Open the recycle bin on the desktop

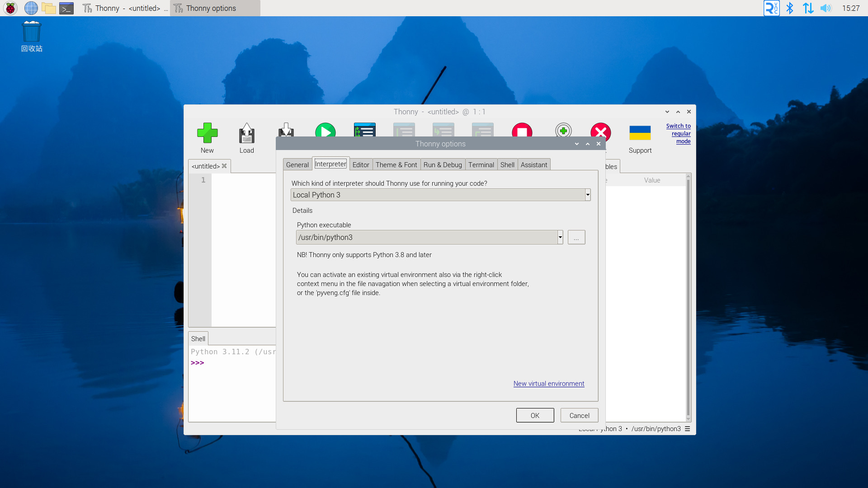click(x=32, y=36)
